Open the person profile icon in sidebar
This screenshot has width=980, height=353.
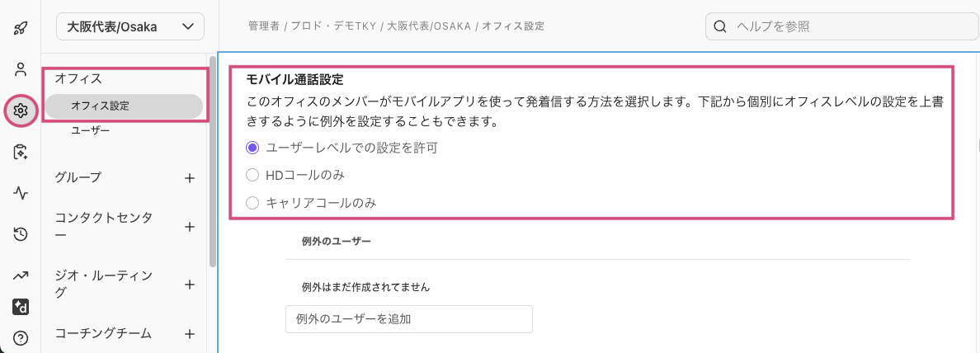pyautogui.click(x=21, y=68)
